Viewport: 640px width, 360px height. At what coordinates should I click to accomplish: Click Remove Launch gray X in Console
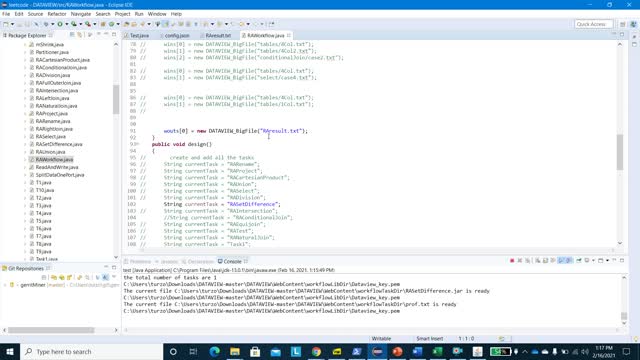click(x=520, y=260)
